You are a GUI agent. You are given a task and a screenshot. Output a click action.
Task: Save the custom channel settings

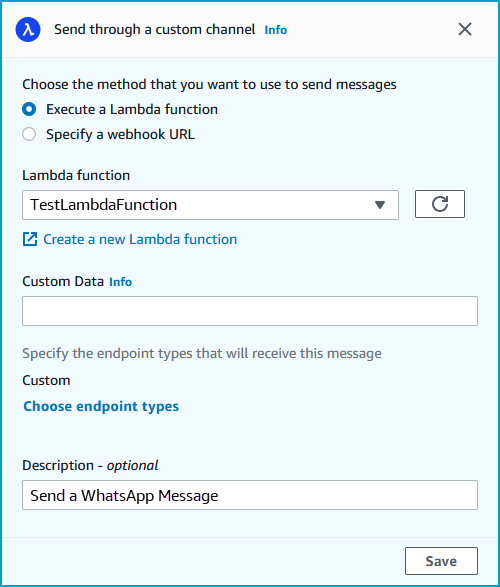(x=441, y=561)
